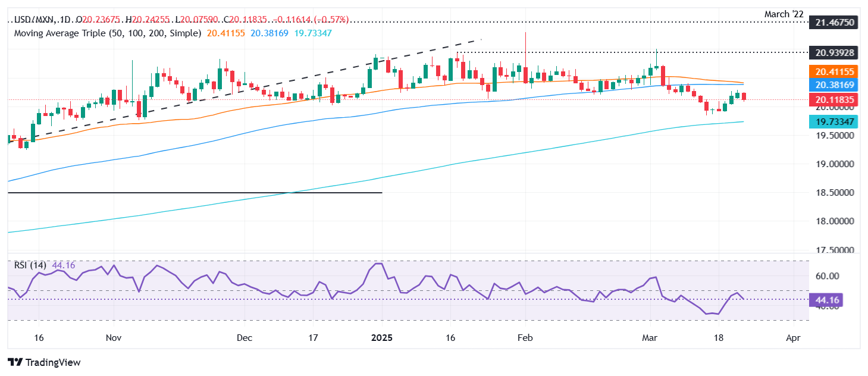This screenshot has width=868, height=376.
Task: Click the TradingView logo icon
Action: click(x=14, y=362)
